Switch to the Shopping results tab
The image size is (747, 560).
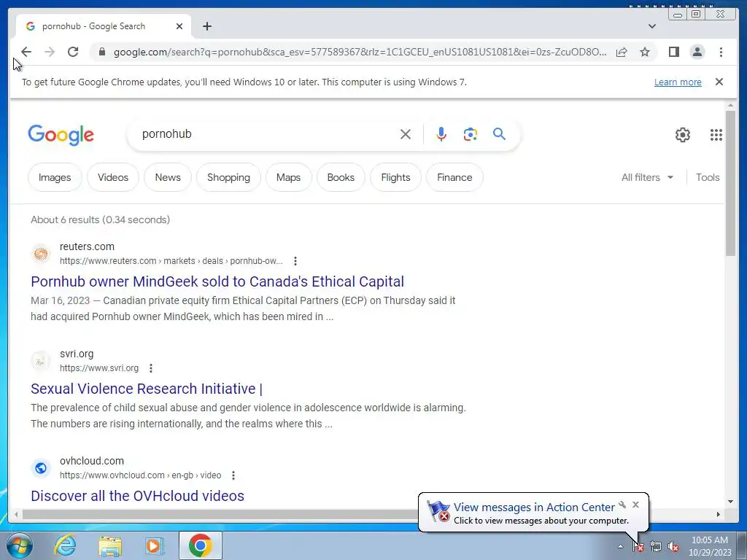[x=228, y=177]
